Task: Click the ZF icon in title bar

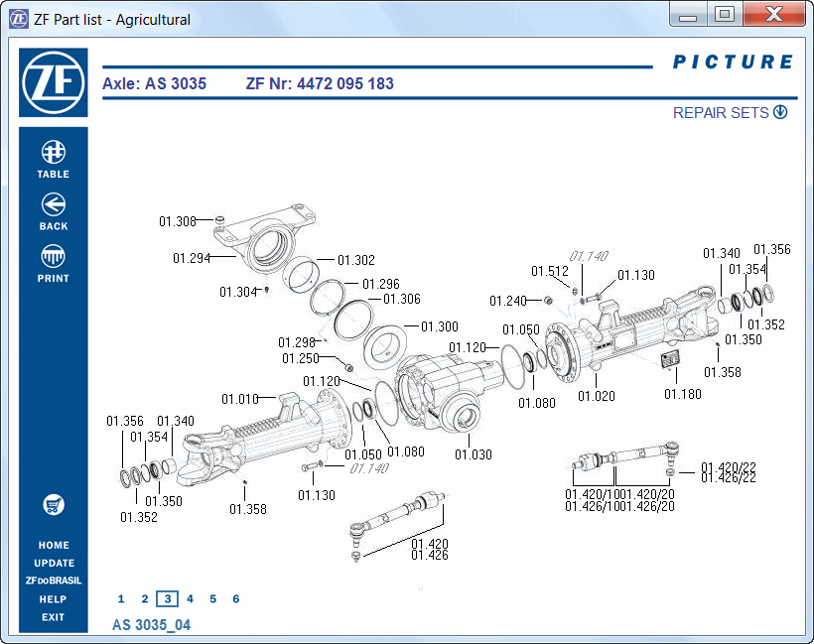Action: pos(19,19)
